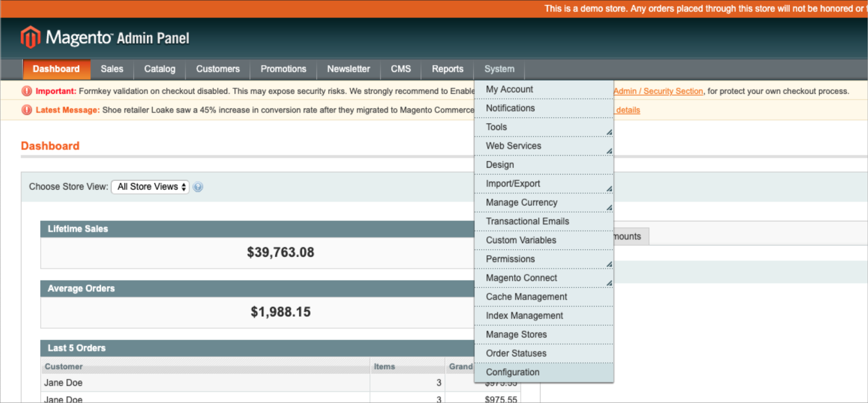The height and width of the screenshot is (403, 868).
Task: Open Manage Stores from the menu
Action: [544, 335]
